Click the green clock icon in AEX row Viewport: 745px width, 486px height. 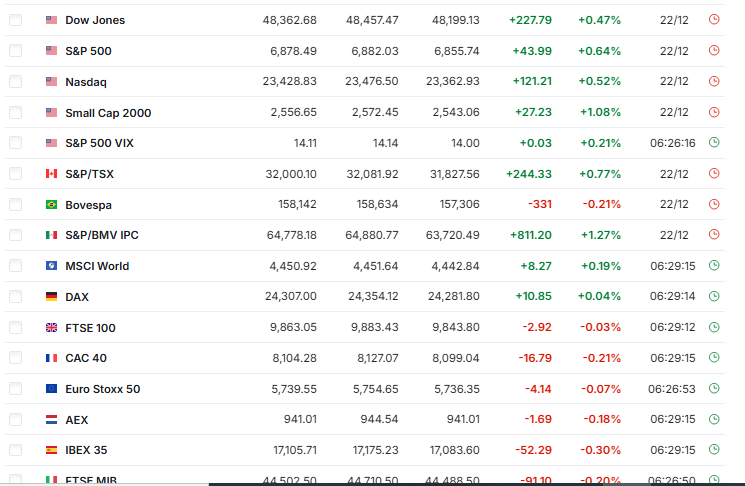click(714, 419)
